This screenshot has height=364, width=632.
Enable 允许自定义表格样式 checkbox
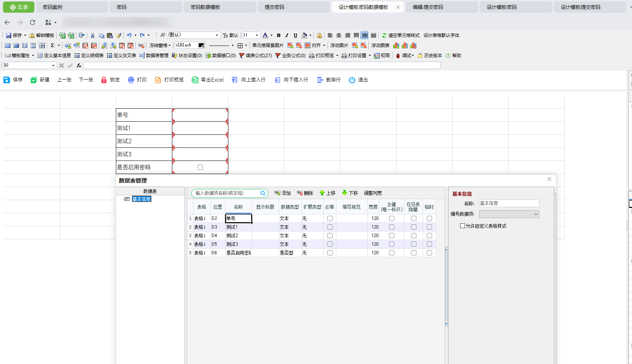click(463, 226)
